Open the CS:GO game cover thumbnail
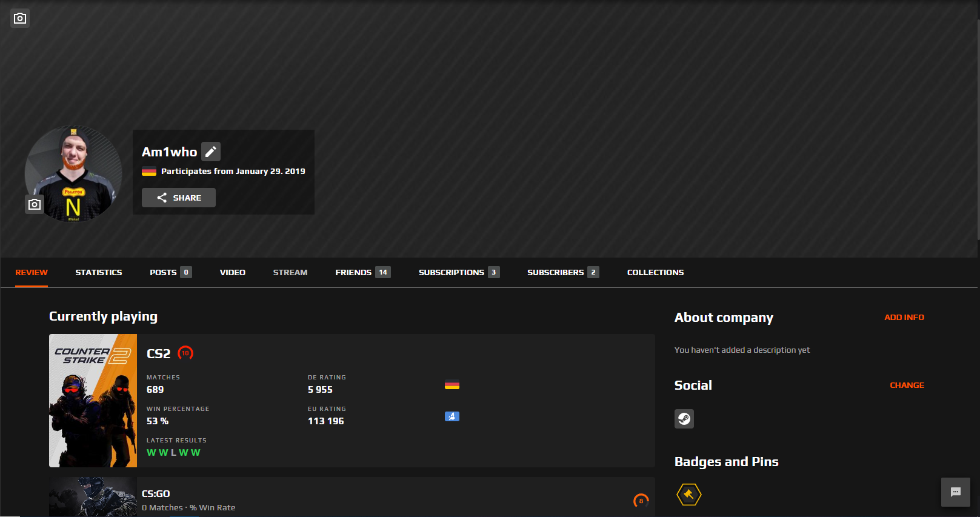Viewport: 980px width, 517px height. tap(93, 497)
